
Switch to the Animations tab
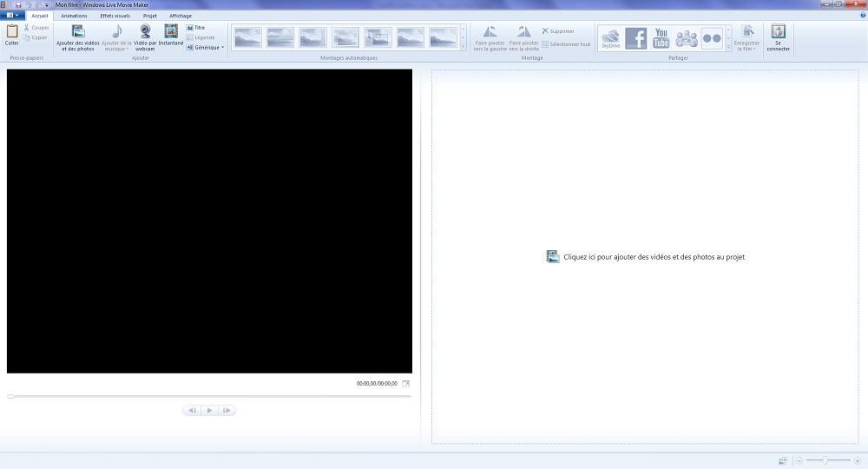pyautogui.click(x=74, y=16)
